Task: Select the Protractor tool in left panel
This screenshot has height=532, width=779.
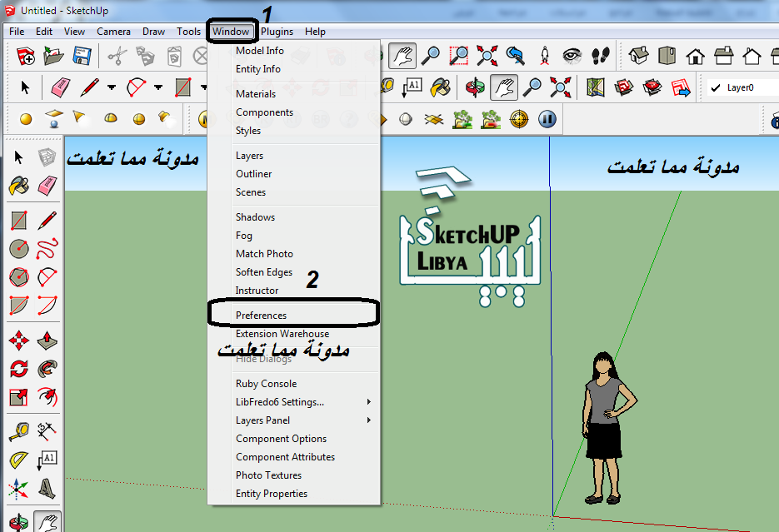Action: point(19,460)
